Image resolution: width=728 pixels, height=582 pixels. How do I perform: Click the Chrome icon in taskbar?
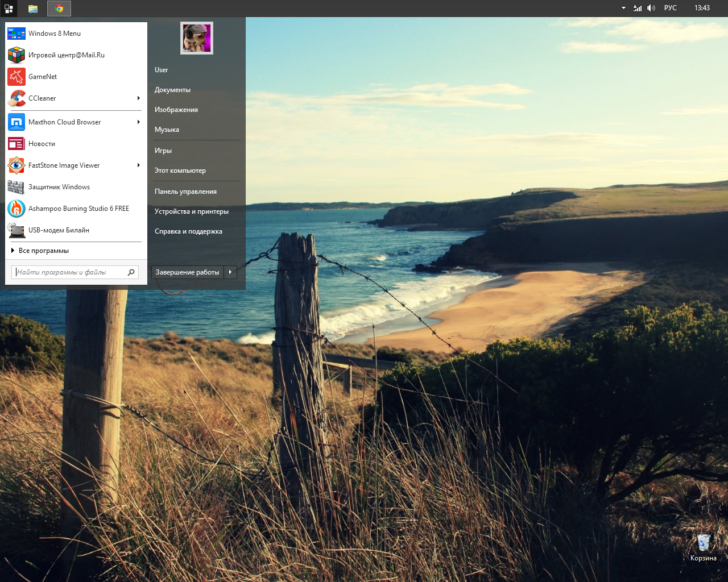click(x=59, y=9)
